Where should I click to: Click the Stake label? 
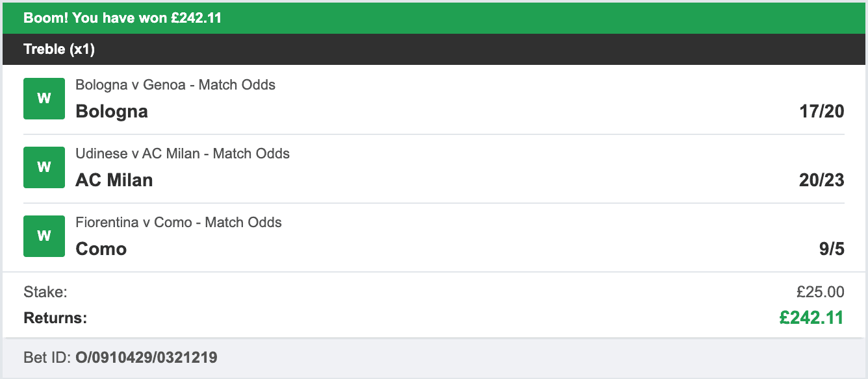45,292
